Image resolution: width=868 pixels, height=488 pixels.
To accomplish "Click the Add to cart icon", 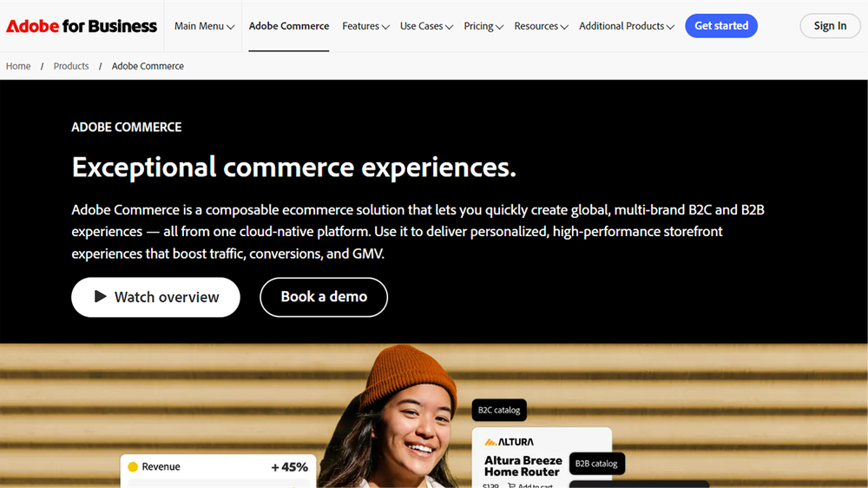I will tap(511, 485).
